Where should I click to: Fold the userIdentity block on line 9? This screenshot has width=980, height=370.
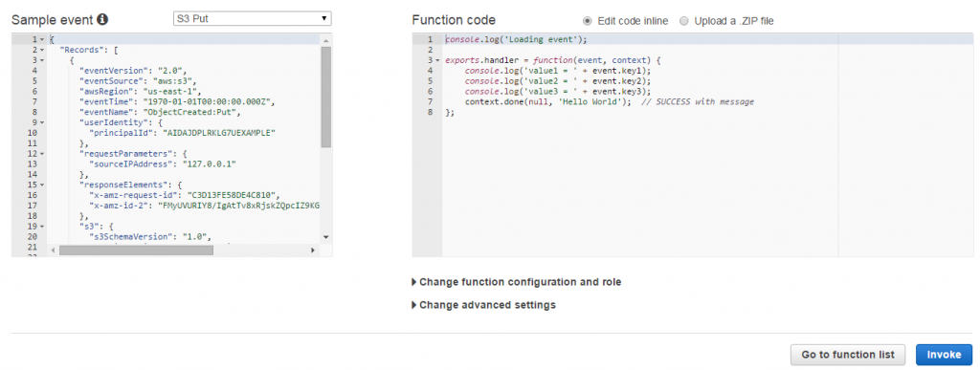41,123
